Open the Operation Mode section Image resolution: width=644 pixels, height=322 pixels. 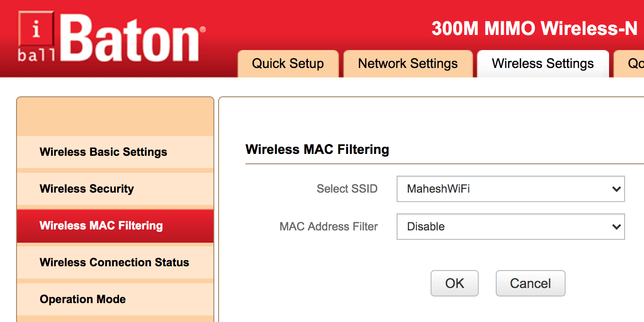coord(83,299)
